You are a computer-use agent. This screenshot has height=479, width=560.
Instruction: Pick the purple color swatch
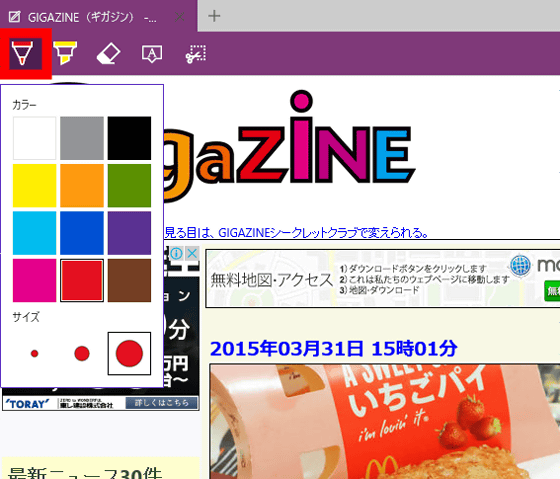pos(129,233)
